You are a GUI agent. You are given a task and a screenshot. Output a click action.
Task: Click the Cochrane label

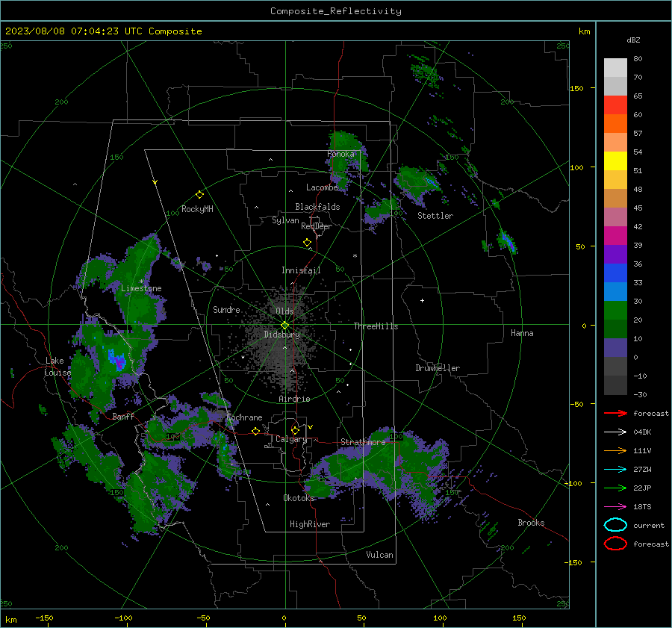(244, 417)
